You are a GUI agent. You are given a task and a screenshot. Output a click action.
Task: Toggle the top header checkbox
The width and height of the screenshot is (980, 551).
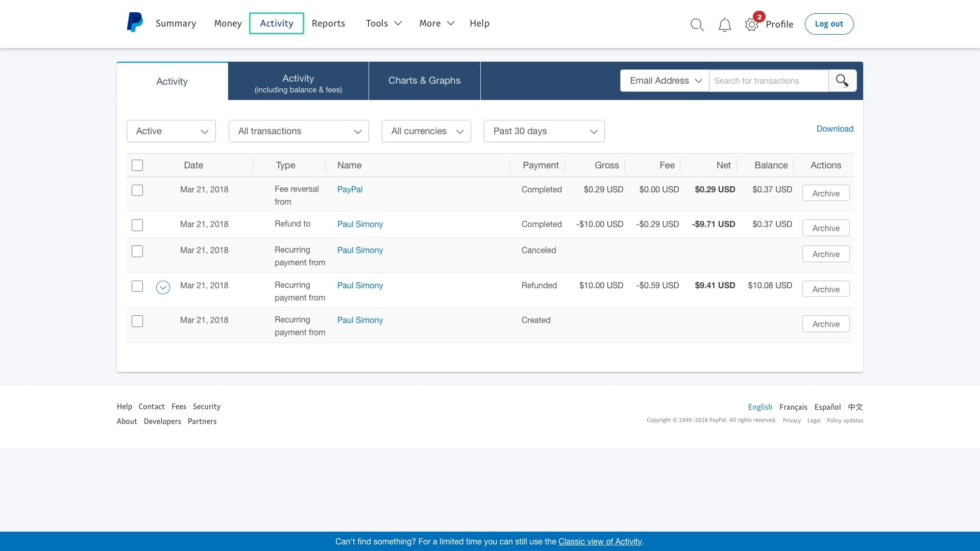(x=137, y=165)
